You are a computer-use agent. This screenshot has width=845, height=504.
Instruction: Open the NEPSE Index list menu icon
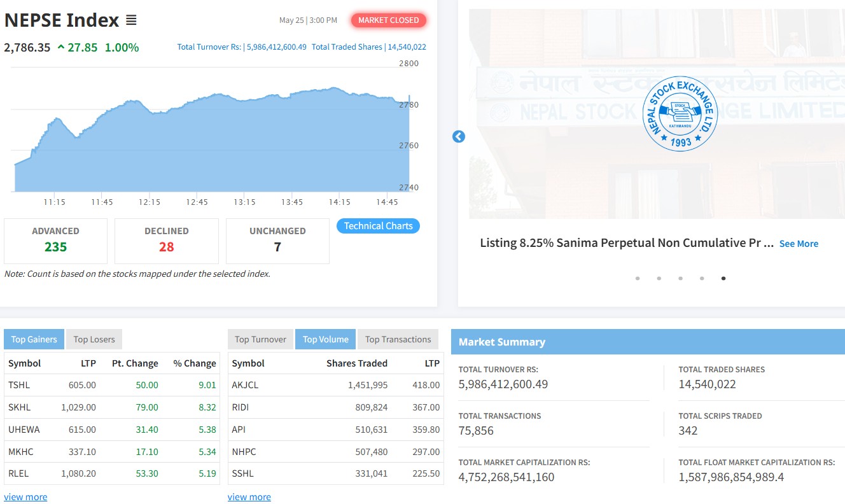click(x=131, y=20)
